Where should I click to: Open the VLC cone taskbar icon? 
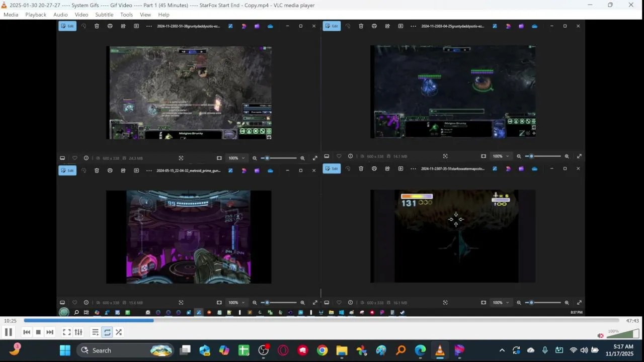point(440,350)
